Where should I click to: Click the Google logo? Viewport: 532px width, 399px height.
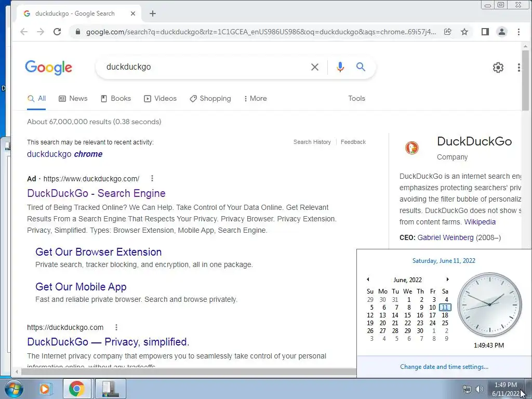48,68
